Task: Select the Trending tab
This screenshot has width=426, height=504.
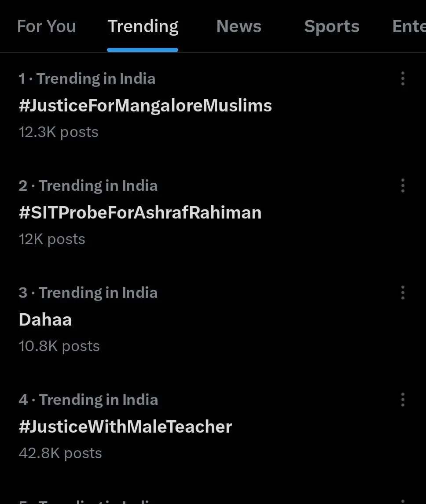Action: click(x=143, y=26)
